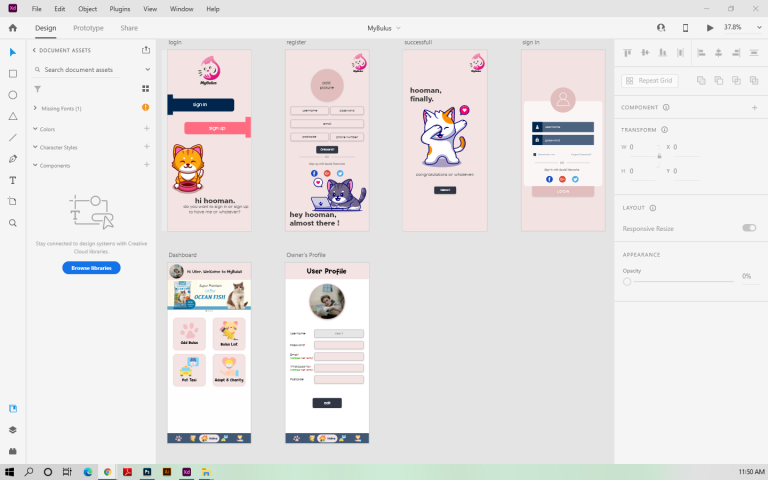This screenshot has width=768, height=480.
Task: Toggle the aspect ratio lock icon
Action: [x=658, y=158]
